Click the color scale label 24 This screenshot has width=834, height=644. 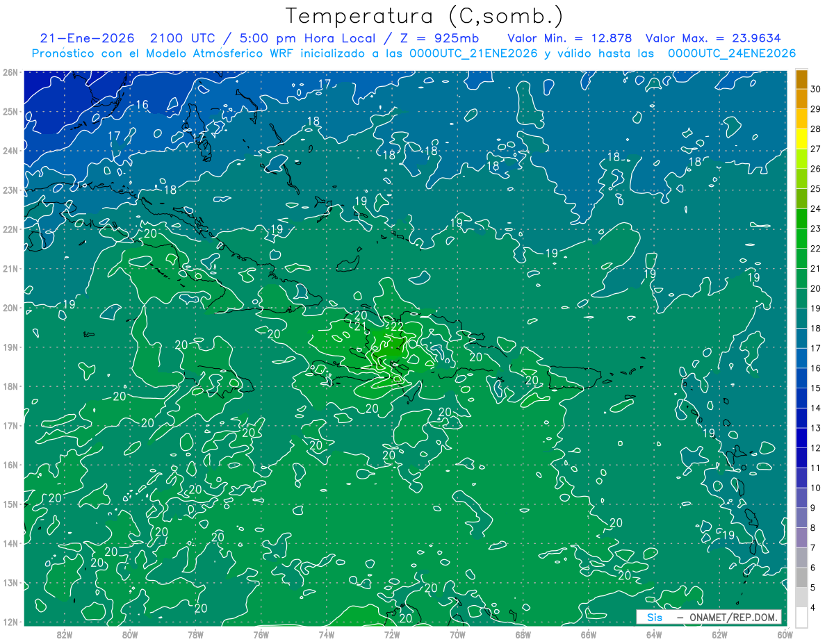click(817, 208)
